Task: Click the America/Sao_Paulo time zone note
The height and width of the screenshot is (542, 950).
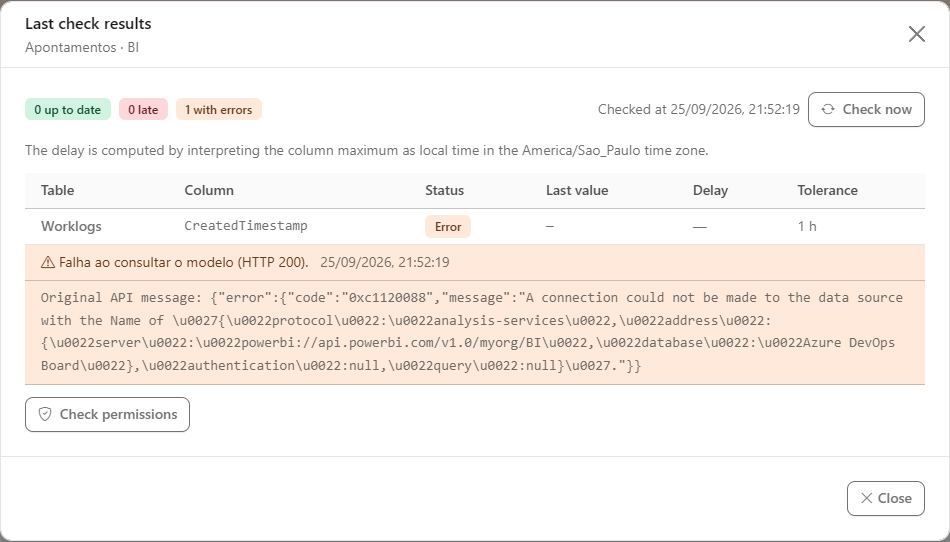Action: (x=367, y=150)
